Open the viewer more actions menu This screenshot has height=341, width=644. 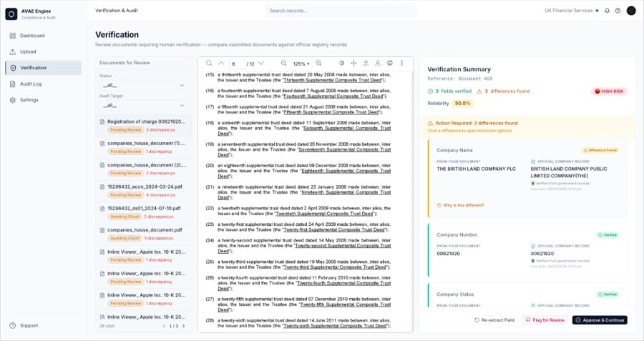[x=402, y=64]
